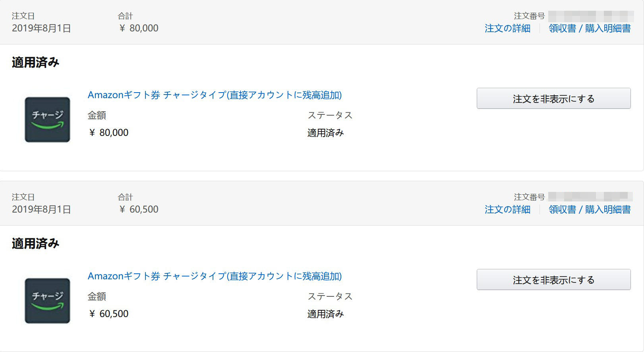
Task: Click the 合計 ¥ 60,500 header amount
Action: click(x=138, y=209)
